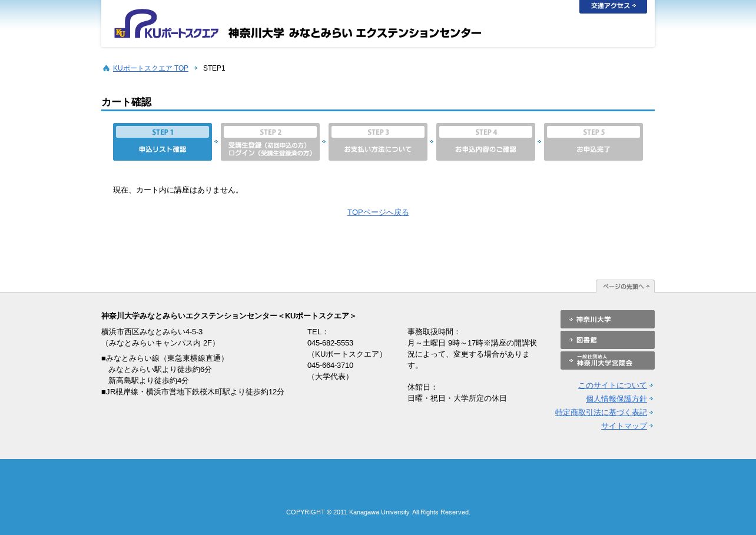Viewport: 756px width, 535px height.
Task: Go to KUポートスクエア TOP breadcrumb link
Action: 151,68
